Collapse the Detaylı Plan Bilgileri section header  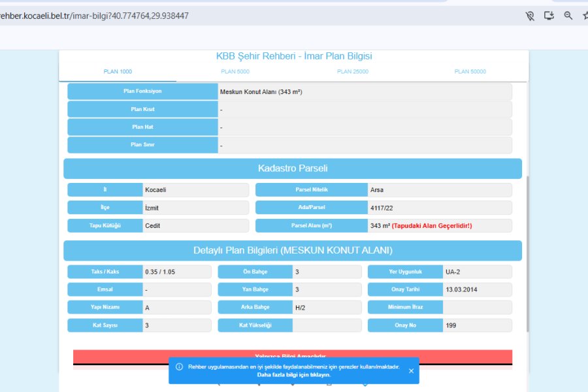(293, 251)
